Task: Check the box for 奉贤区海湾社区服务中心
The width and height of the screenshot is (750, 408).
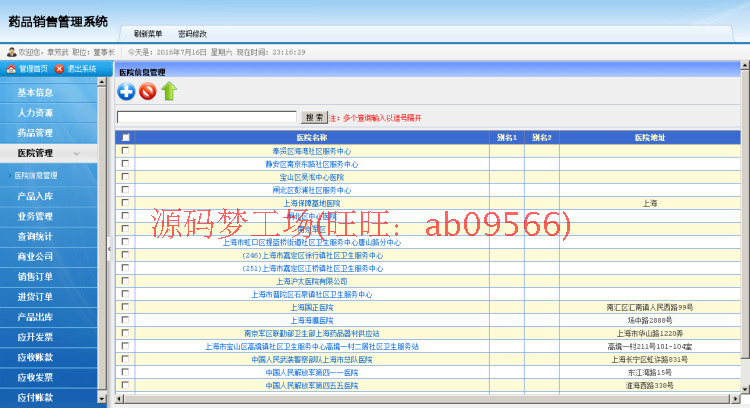Action: (x=125, y=151)
